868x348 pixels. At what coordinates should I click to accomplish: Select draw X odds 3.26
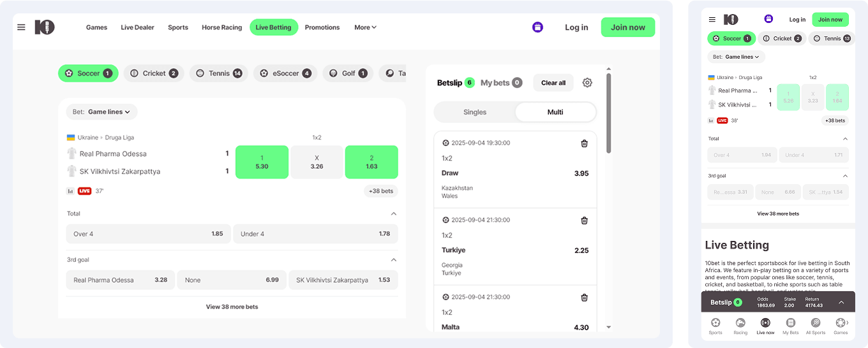coord(317,162)
